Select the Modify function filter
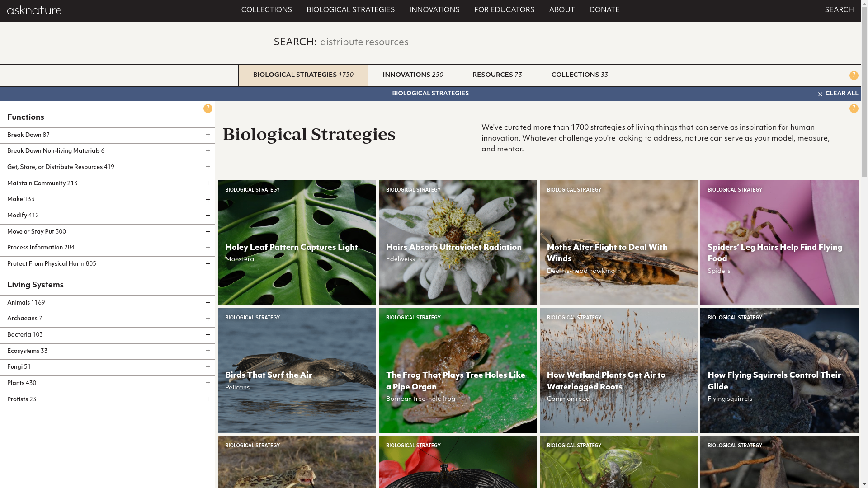 [17, 216]
